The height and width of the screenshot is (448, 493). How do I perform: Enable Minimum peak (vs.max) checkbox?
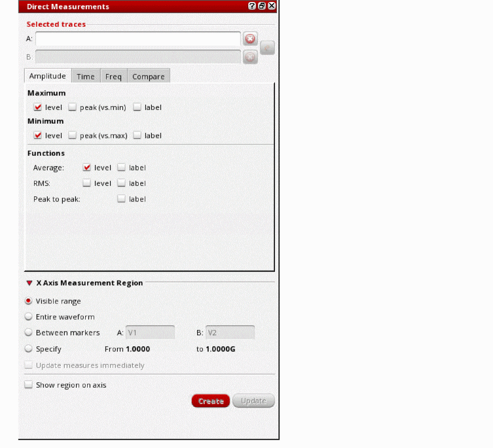click(x=73, y=135)
